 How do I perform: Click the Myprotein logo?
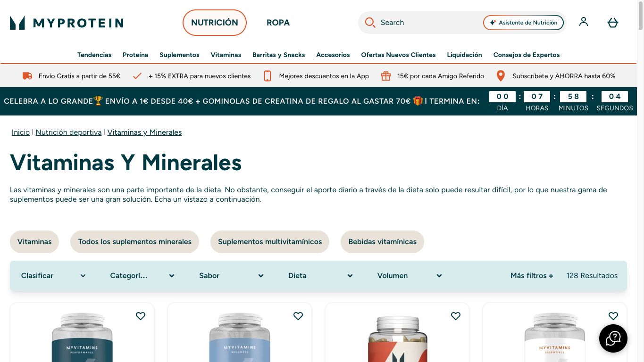tap(67, 23)
